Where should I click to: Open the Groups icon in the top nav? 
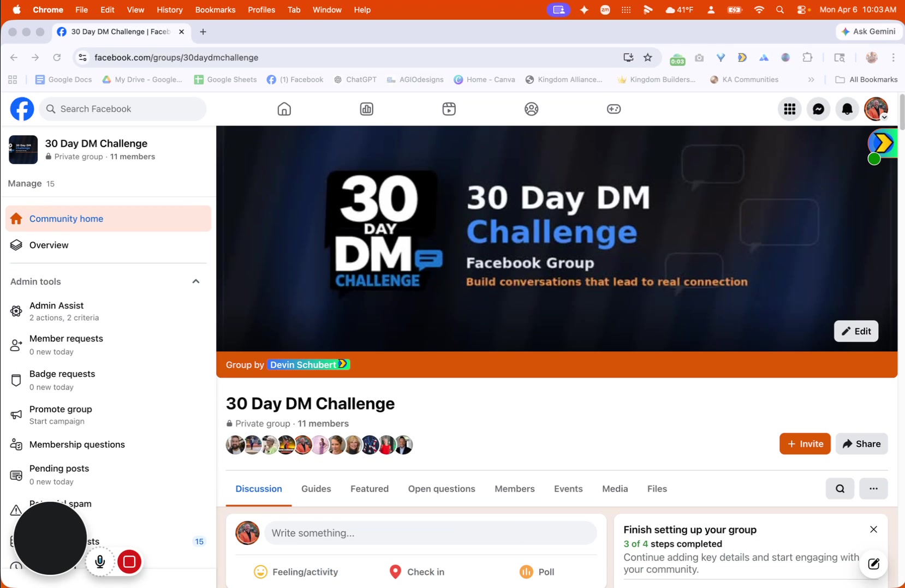532,109
